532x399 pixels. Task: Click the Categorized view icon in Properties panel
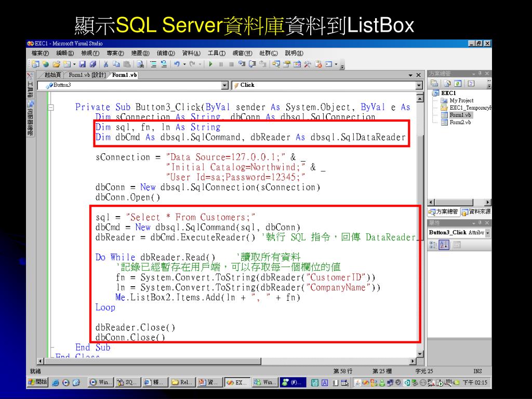[433, 245]
